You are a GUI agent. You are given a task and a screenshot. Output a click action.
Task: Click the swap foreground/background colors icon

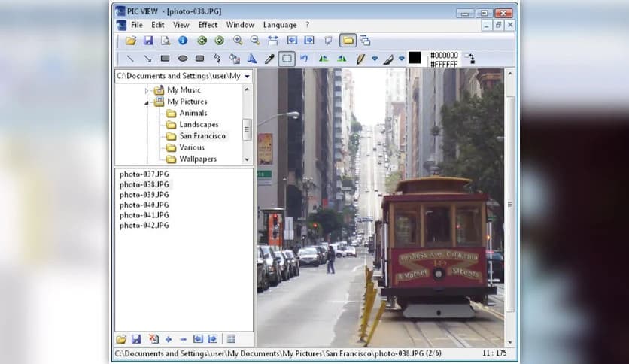[470, 59]
